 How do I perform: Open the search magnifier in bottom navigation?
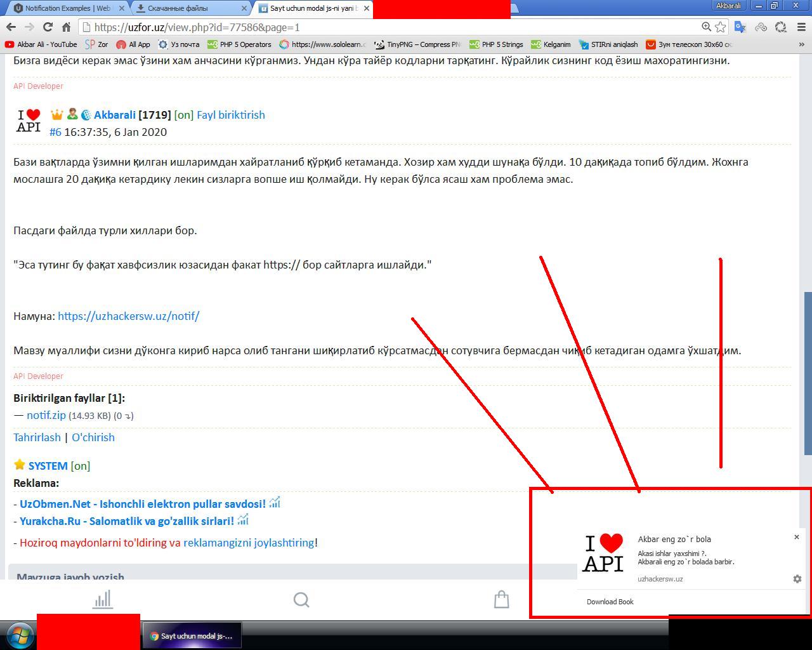coord(301,599)
